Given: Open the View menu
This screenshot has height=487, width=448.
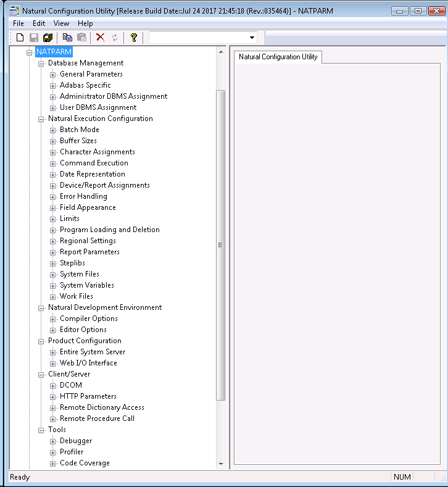Looking at the screenshot, I should tap(61, 23).
